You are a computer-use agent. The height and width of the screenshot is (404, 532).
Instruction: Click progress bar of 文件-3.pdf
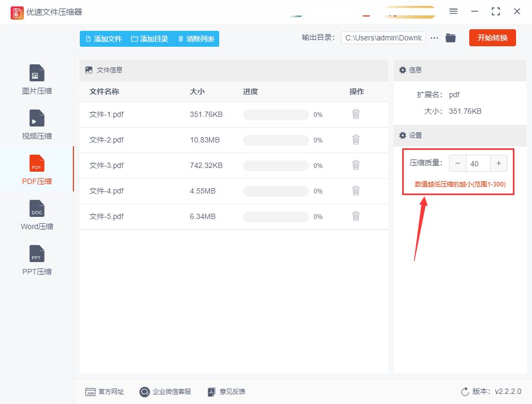(276, 165)
